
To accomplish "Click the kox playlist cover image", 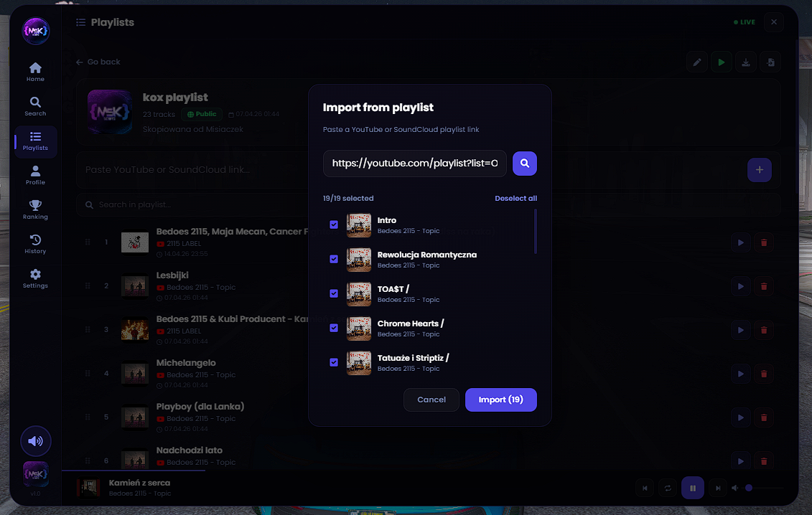I will (x=110, y=112).
